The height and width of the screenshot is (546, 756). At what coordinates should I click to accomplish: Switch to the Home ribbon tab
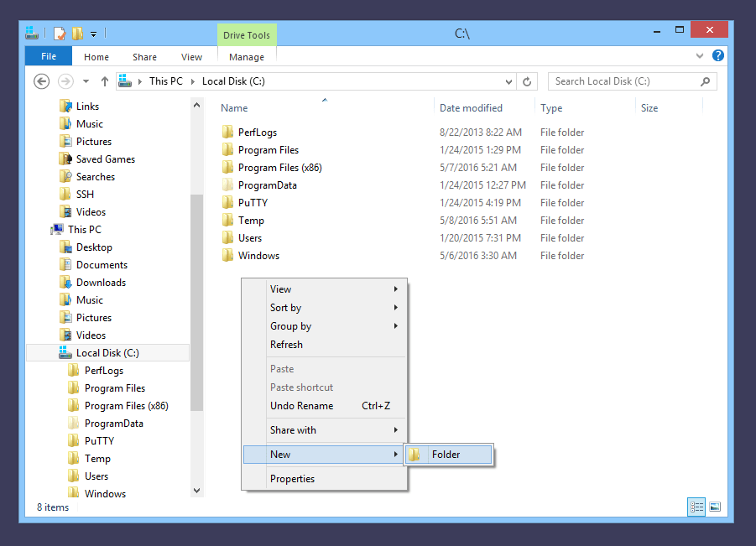[x=96, y=57]
